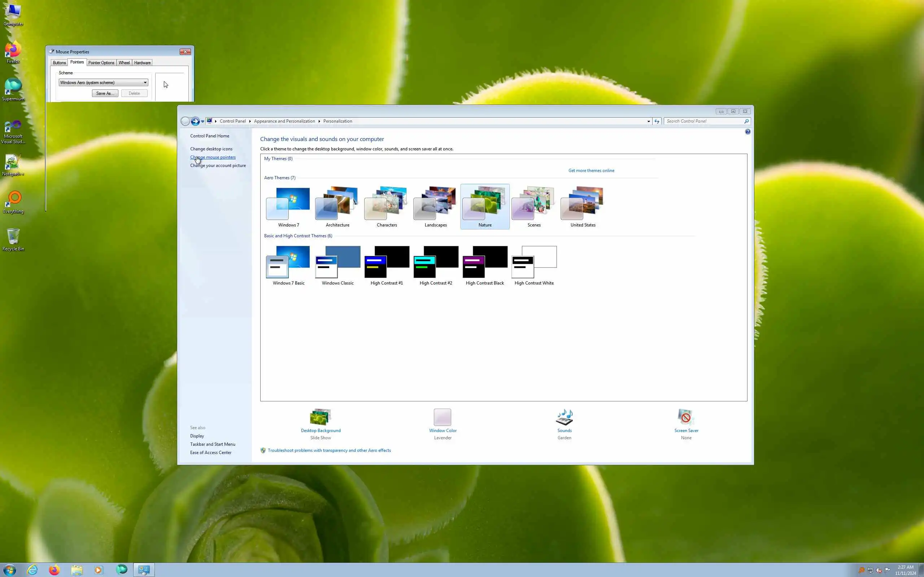The height and width of the screenshot is (577, 924).
Task: Switch to the Wheel tab
Action: [x=124, y=63]
